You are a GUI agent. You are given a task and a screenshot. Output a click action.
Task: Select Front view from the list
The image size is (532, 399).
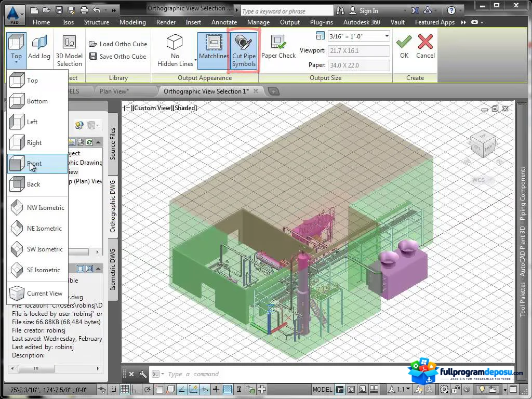tap(37, 164)
